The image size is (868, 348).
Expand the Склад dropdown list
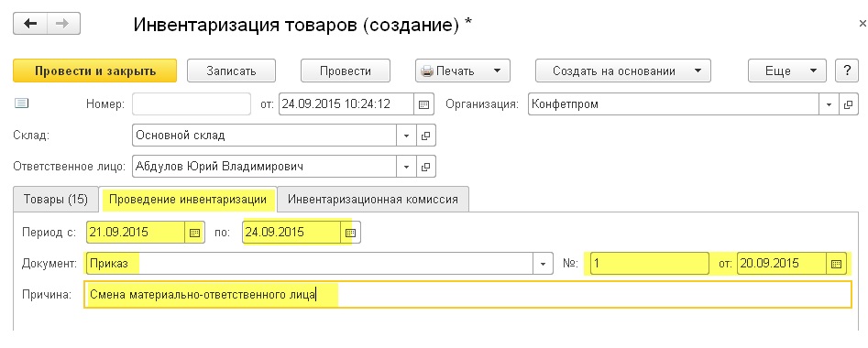pos(406,136)
